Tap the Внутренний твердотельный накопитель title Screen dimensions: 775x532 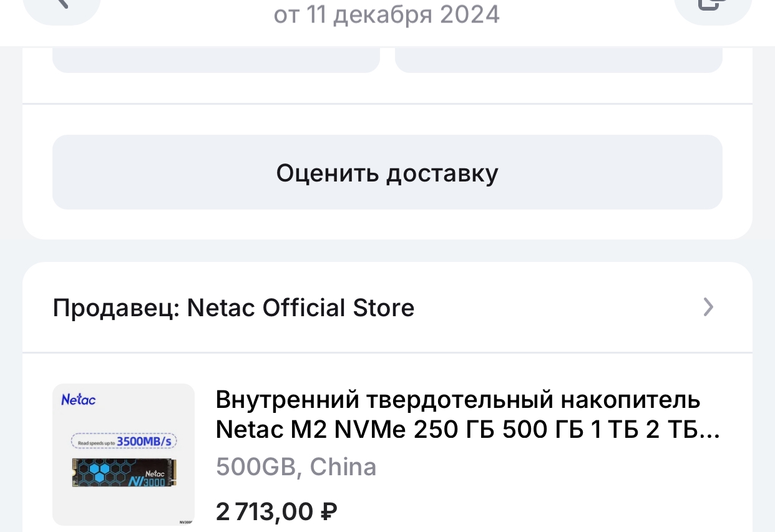[x=458, y=400]
